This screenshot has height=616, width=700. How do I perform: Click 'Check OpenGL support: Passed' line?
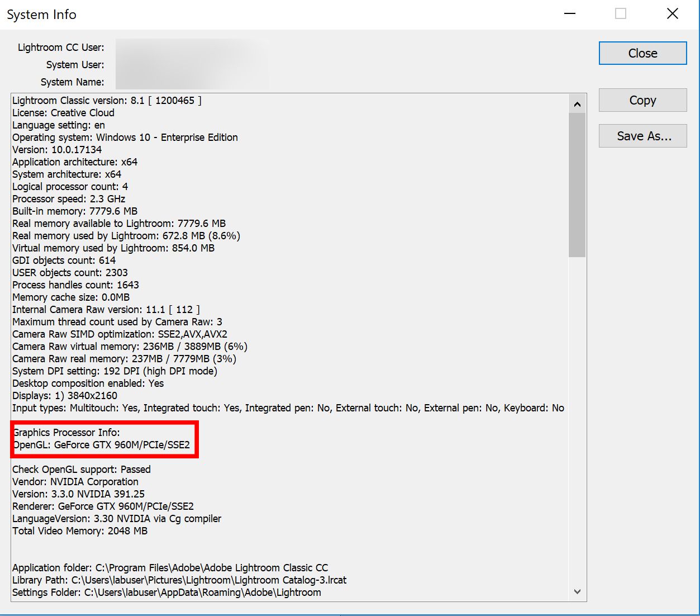82,470
